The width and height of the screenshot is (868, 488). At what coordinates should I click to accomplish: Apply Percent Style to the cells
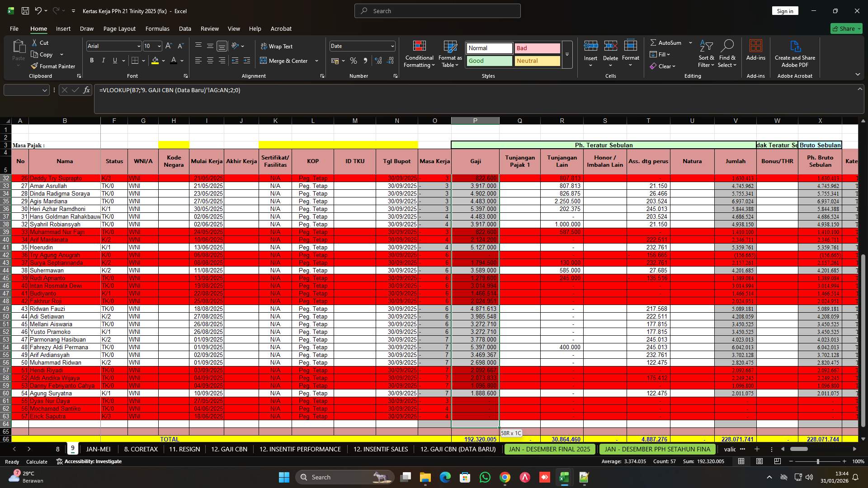click(354, 61)
